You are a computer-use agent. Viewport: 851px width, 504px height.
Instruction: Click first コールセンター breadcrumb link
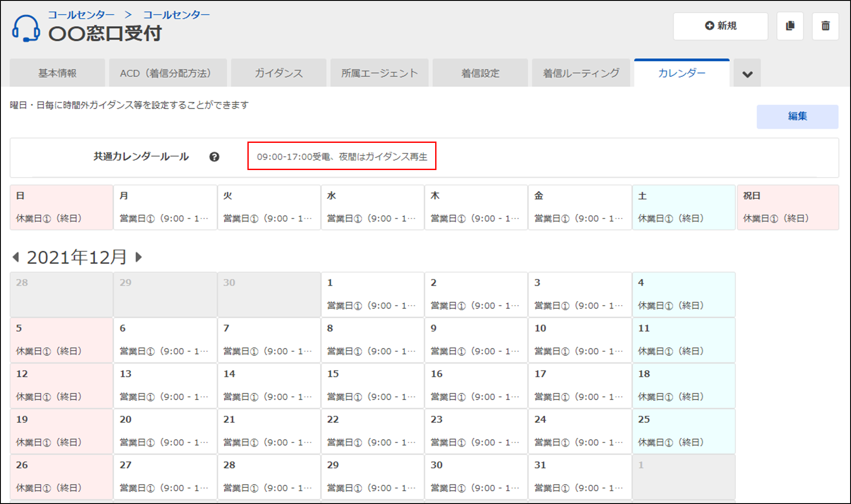(x=81, y=15)
